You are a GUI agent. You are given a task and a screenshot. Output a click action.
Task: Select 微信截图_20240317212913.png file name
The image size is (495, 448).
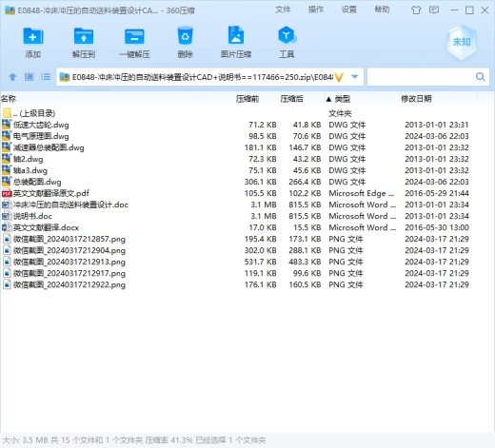coord(69,262)
